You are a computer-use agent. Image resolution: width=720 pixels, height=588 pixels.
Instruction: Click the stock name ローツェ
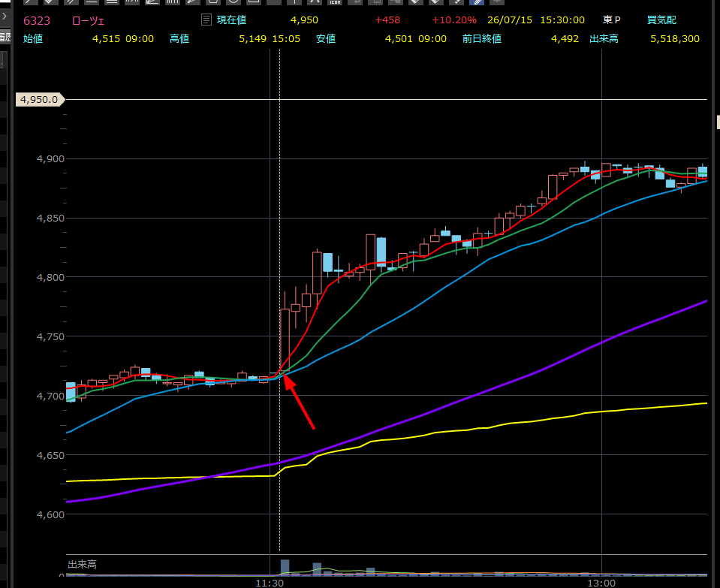(88, 21)
